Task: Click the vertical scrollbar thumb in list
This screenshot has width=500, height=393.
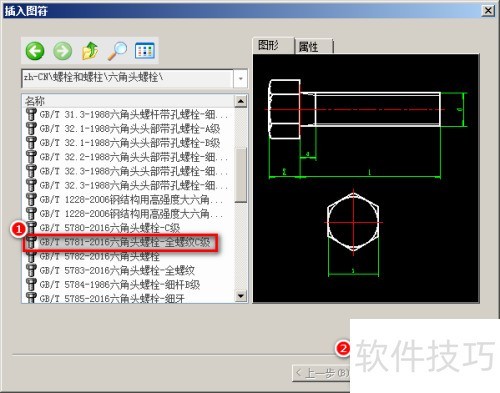Action: (x=241, y=175)
